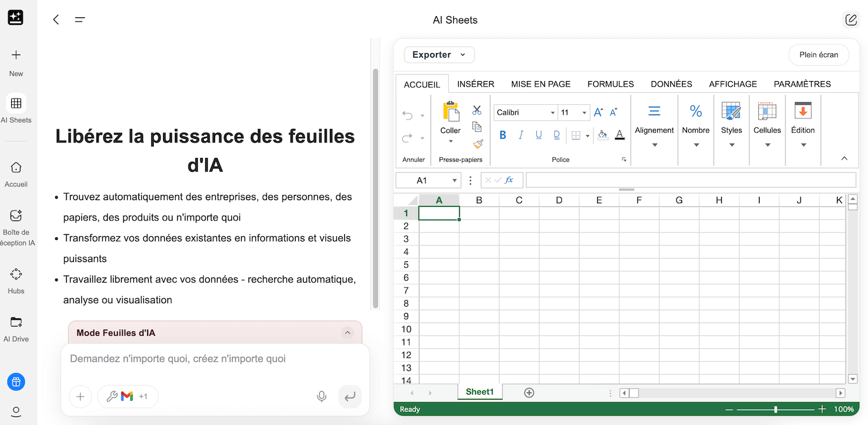Toggle bold formatting

tap(503, 135)
